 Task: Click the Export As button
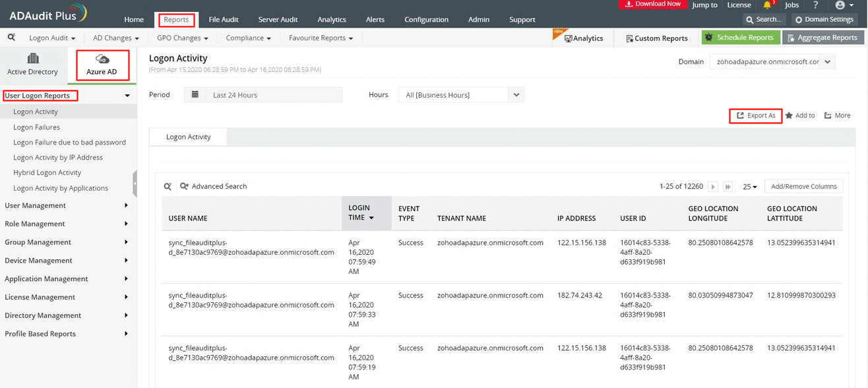[x=755, y=115]
